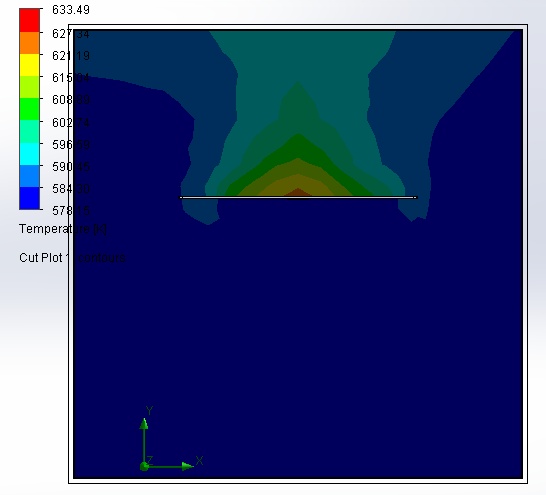Click the Y axis arrow of the triad
This screenshot has height=495, width=546.
point(144,423)
